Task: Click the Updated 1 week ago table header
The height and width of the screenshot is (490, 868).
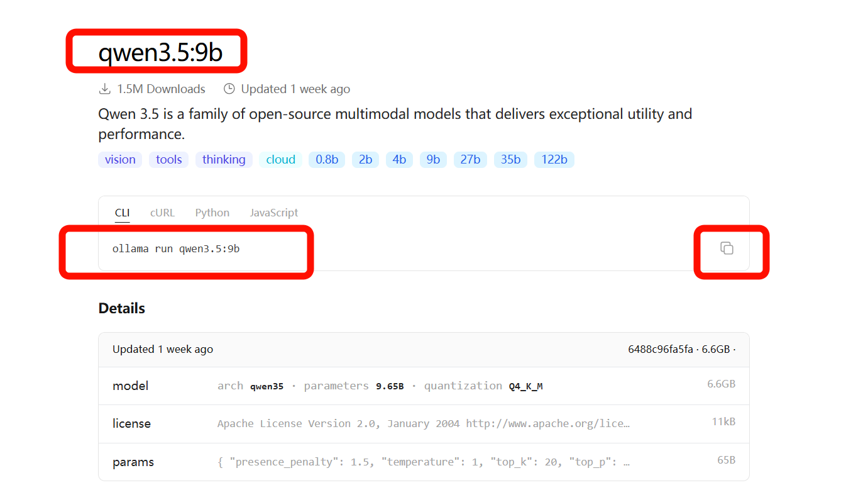Action: (163, 349)
